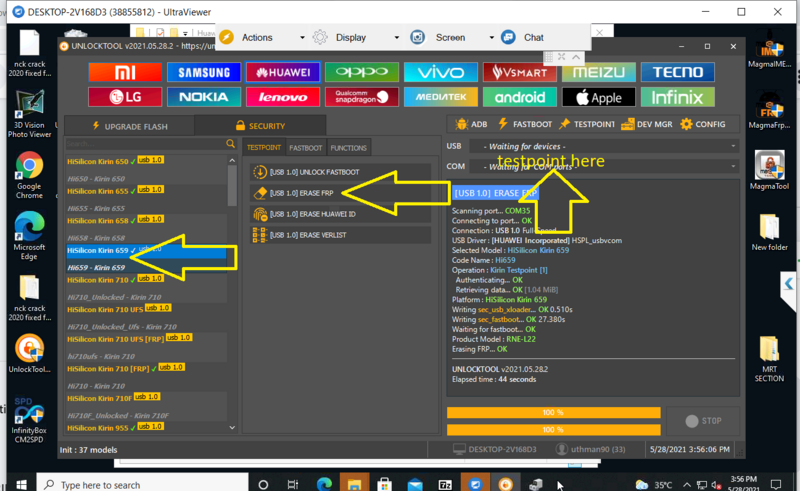The width and height of the screenshot is (800, 491).
Task: Select the Infinix brand tile
Action: pos(678,97)
